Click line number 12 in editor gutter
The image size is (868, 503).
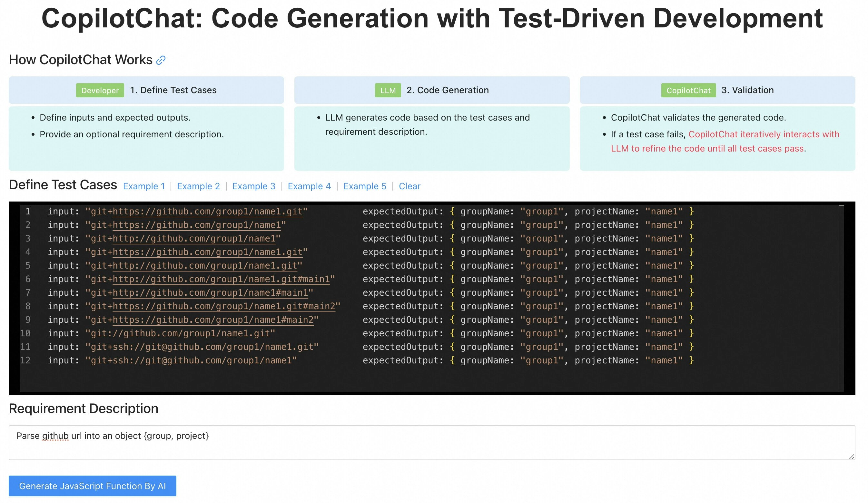(x=25, y=360)
